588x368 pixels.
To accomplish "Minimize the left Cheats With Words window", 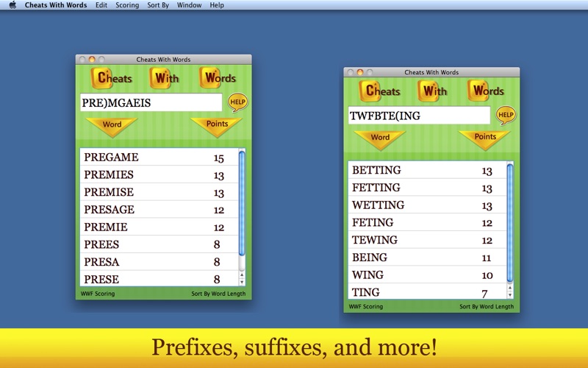I will click(92, 60).
